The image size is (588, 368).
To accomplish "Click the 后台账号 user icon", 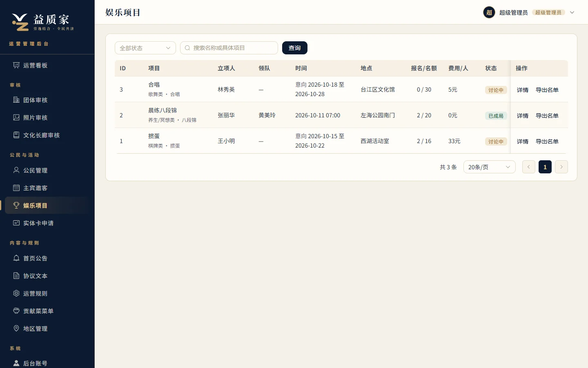I will [16, 364].
